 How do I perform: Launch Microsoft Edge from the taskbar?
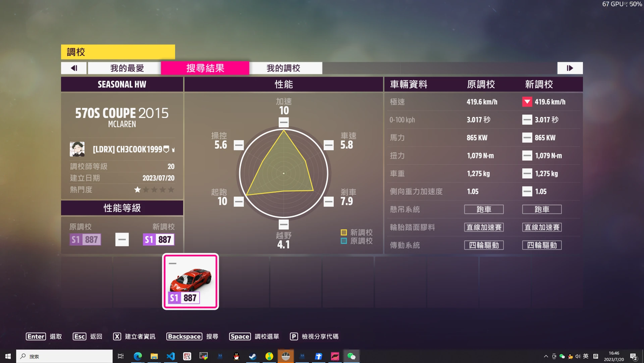(x=138, y=356)
